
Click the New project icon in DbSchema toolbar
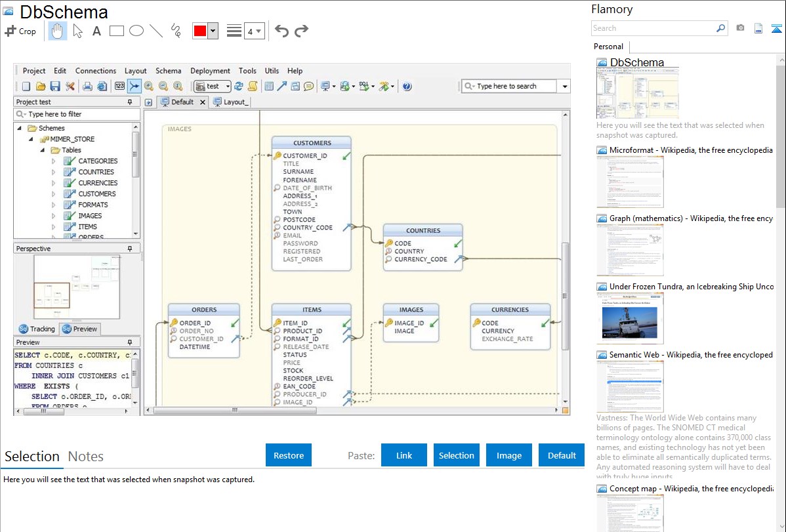coord(26,86)
